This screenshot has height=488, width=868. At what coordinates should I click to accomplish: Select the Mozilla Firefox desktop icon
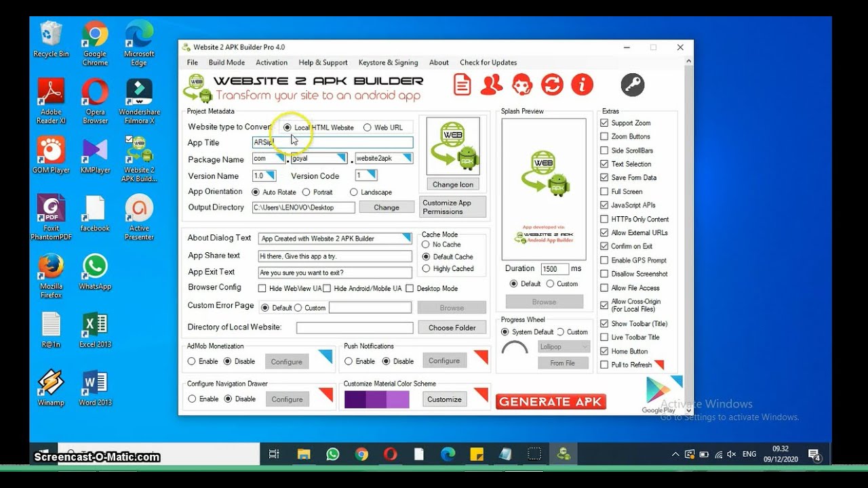[51, 277]
